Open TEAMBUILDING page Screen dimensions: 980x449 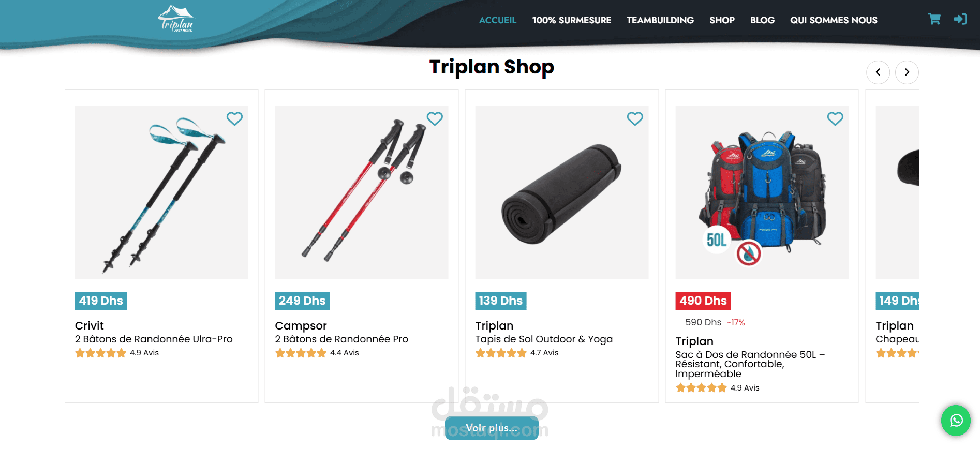[x=660, y=20]
